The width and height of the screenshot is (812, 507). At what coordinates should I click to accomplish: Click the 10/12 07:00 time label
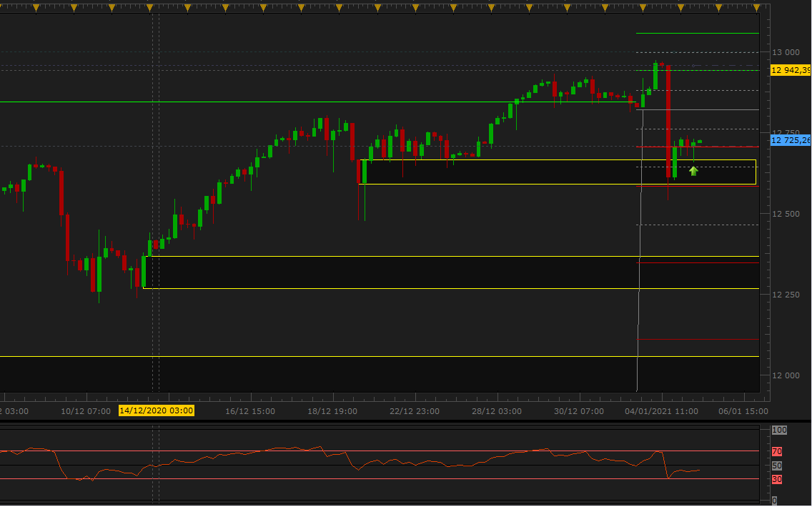tap(86, 411)
